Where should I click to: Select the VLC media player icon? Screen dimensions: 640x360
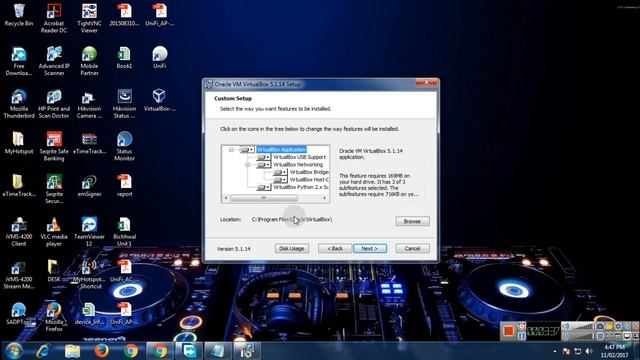click(x=54, y=232)
